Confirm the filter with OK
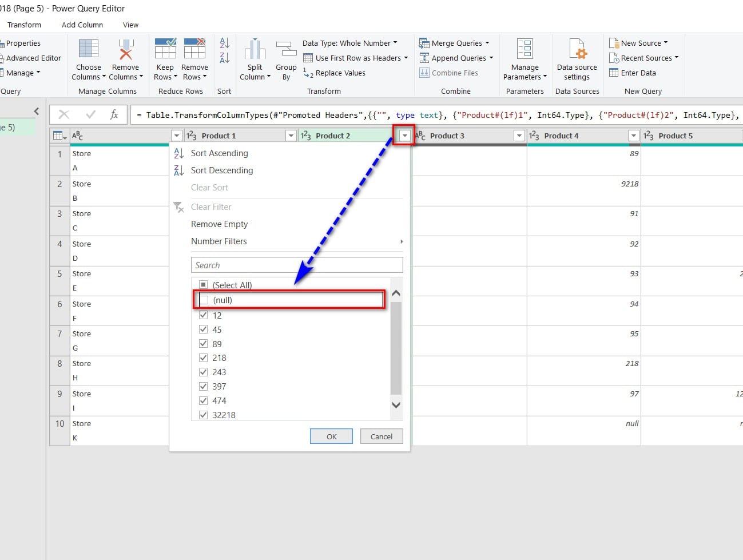This screenshot has height=560, width=743. pos(331,436)
